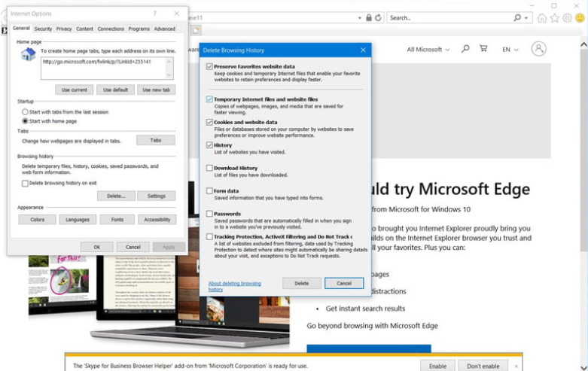Click the Use default button
The image size is (588, 371).
coord(115,90)
